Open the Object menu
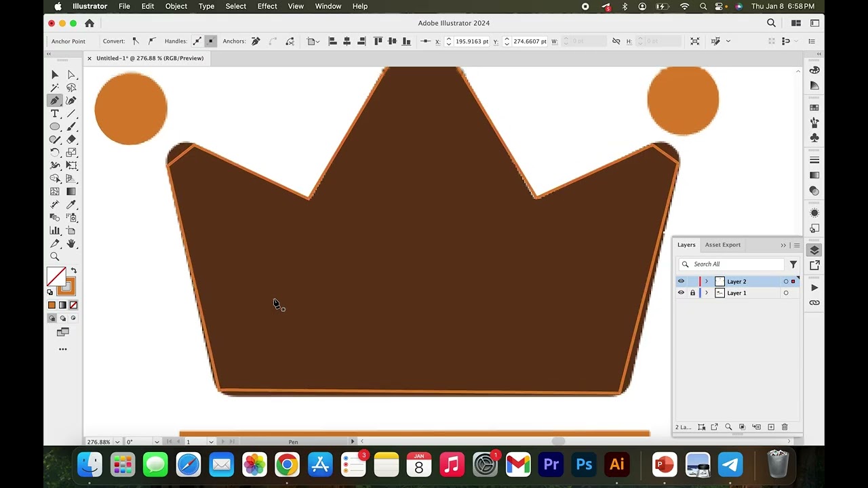 (176, 6)
